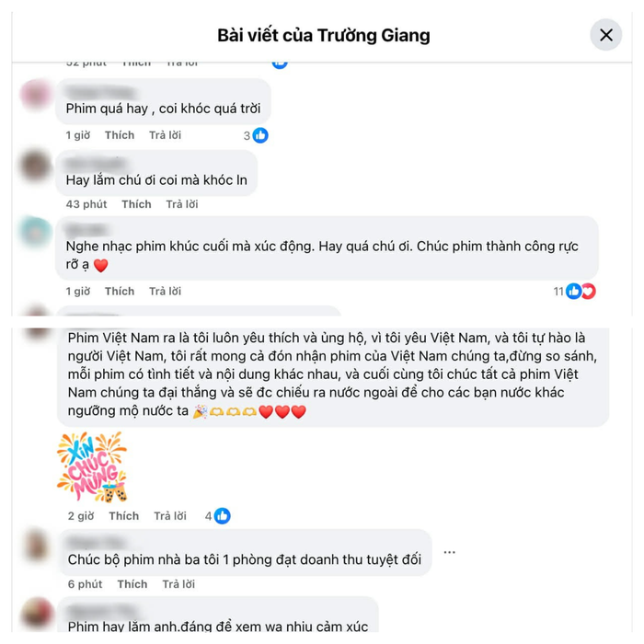Screen dimensions: 644x644
Task: Like the 'Nghe nhạc phim' comment
Action: point(120,292)
